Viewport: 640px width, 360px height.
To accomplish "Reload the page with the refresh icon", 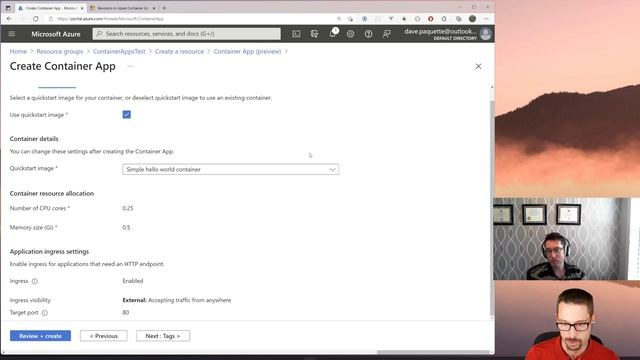I will (x=36, y=19).
